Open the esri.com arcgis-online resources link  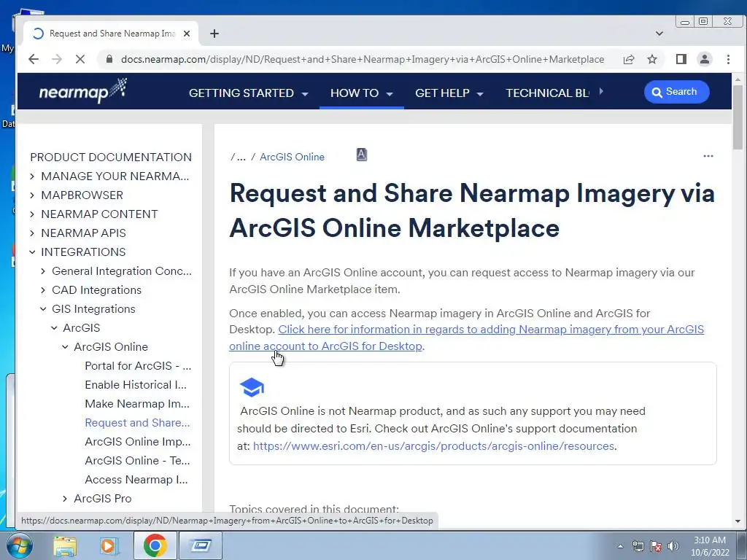433,446
